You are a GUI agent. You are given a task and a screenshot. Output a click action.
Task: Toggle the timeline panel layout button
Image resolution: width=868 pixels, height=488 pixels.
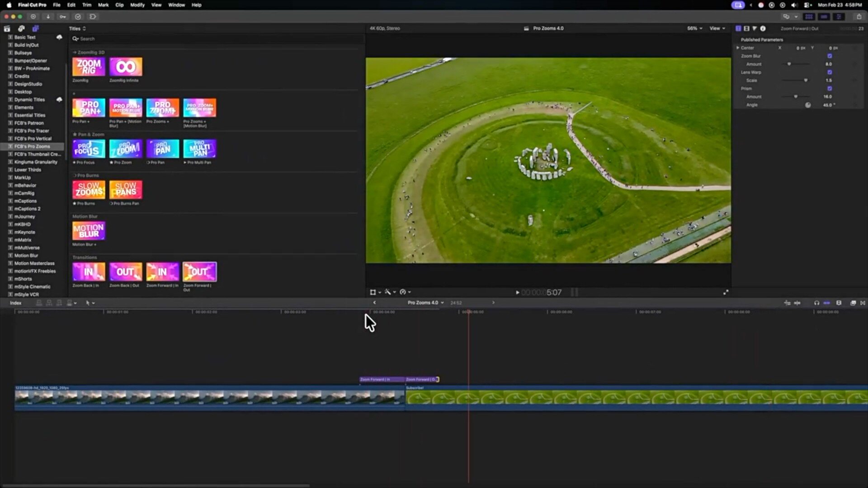(824, 17)
